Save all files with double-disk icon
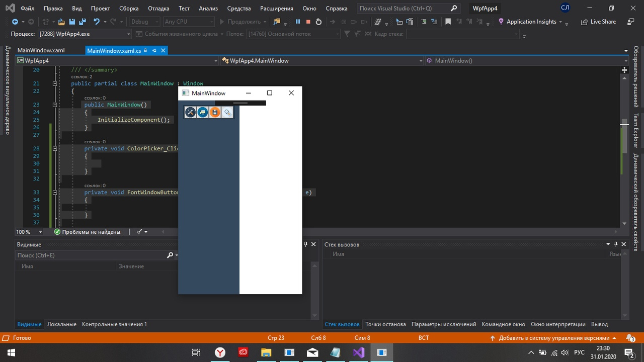Viewport: 644px width, 362px height. click(82, 22)
